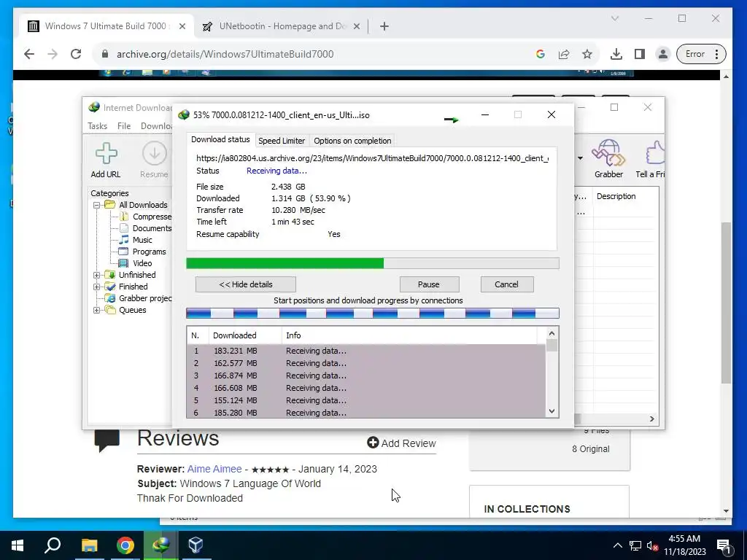Open a new Chrome tab
Viewport: 747px width, 560px height.
pyautogui.click(x=384, y=26)
